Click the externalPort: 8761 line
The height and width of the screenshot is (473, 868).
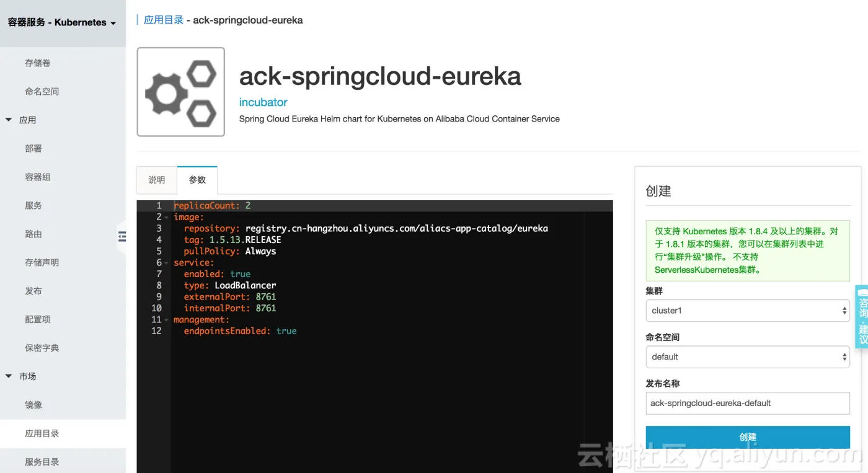pos(230,297)
